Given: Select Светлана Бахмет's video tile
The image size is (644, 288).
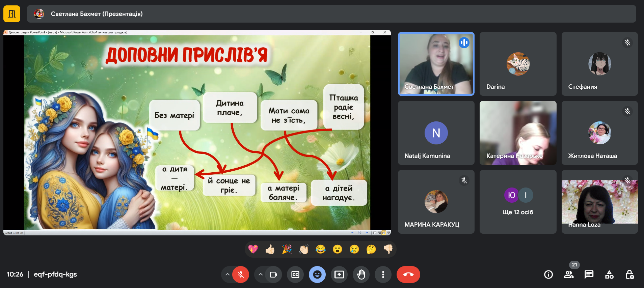Looking at the screenshot, I should [x=436, y=64].
